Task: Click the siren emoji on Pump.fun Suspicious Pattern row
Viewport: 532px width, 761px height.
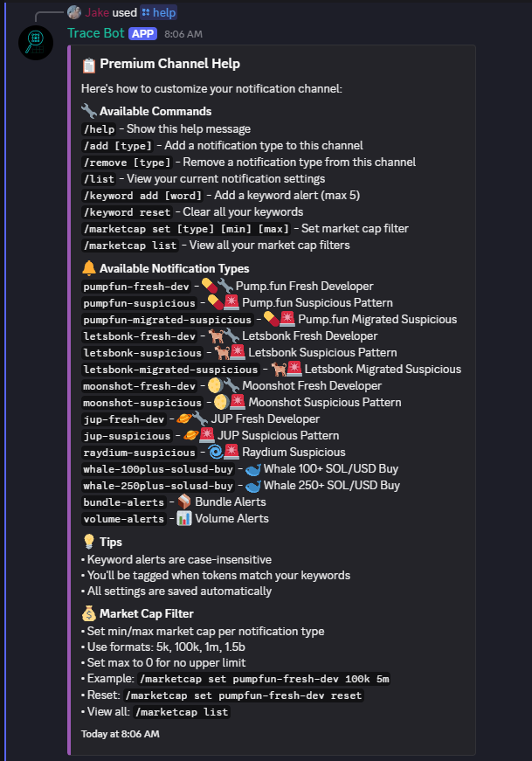Action: tap(231, 302)
